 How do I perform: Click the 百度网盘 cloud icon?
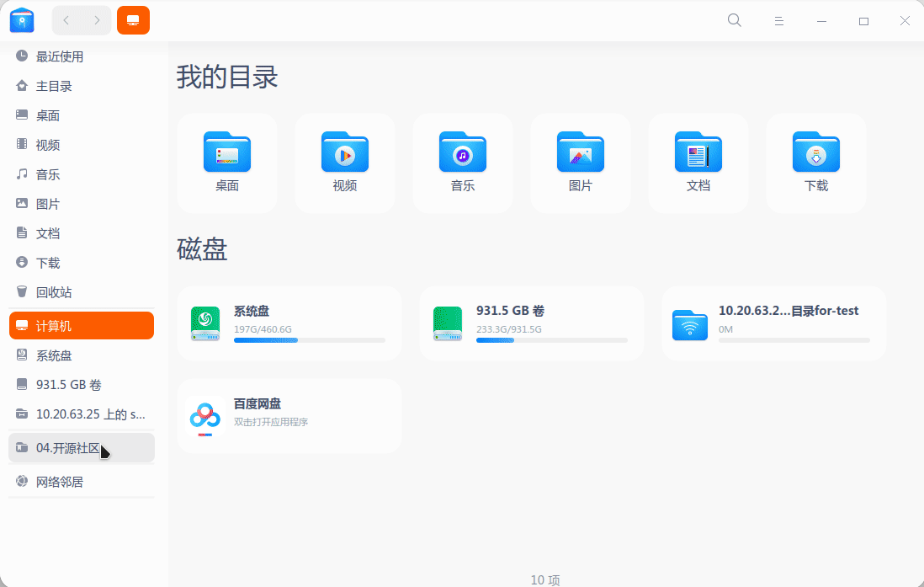pyautogui.click(x=205, y=417)
